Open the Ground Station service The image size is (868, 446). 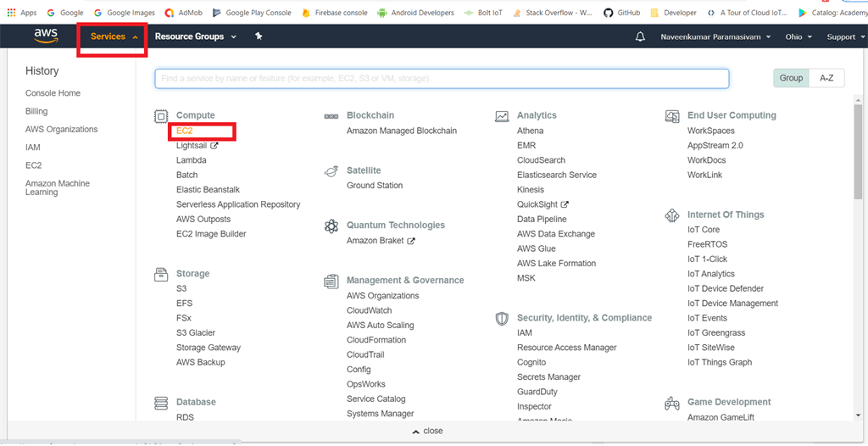point(375,186)
